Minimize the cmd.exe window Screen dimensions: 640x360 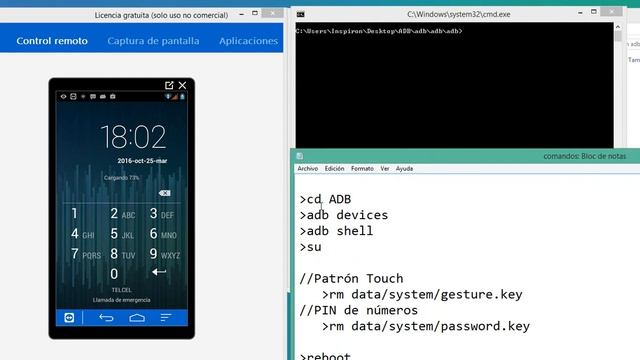[580, 13]
